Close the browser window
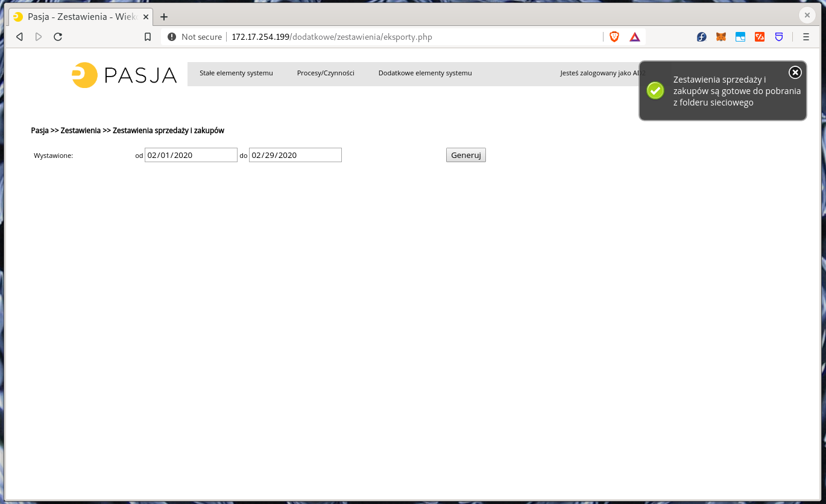This screenshot has width=826, height=504. (x=807, y=15)
